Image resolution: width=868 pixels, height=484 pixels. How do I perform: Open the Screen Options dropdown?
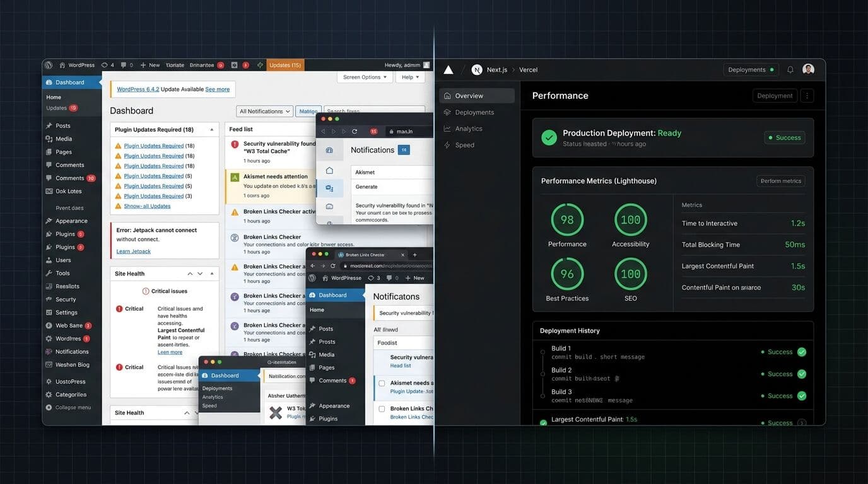click(x=365, y=77)
